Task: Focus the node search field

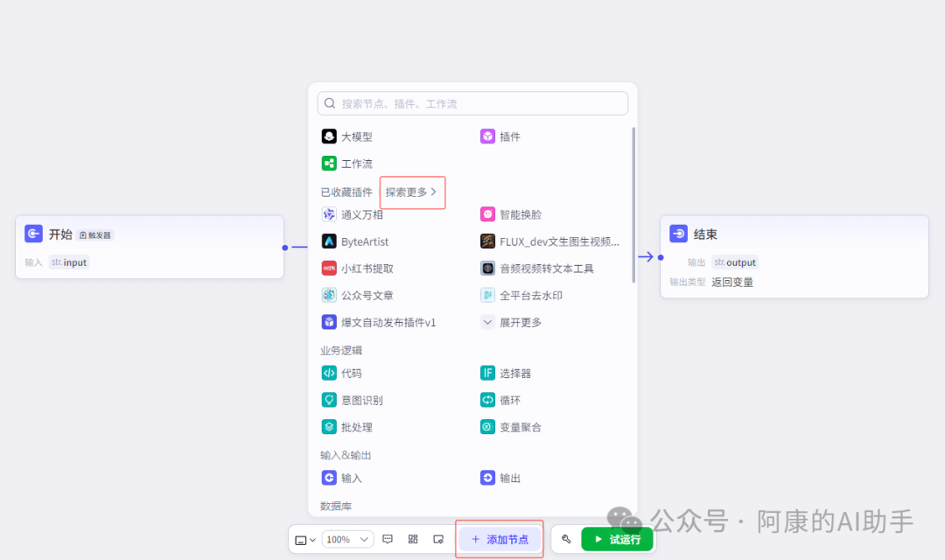Action: coord(472,103)
